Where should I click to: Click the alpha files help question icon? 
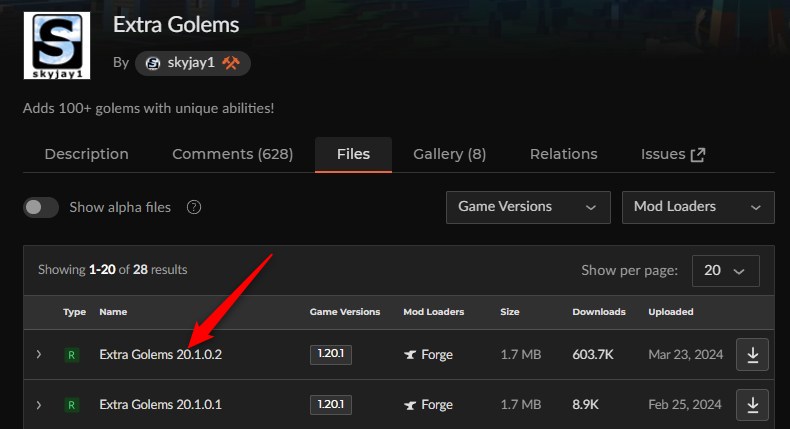point(194,207)
